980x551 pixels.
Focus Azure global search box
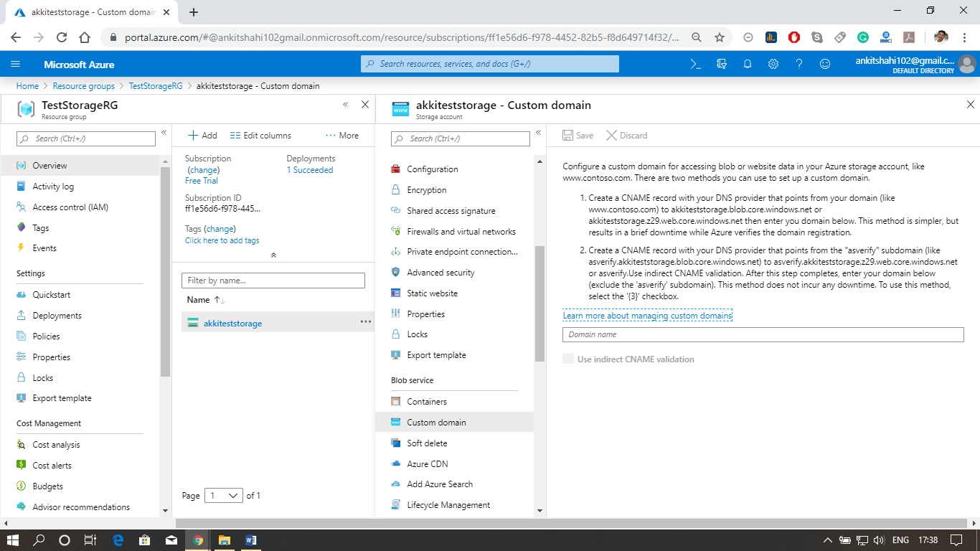(x=490, y=64)
